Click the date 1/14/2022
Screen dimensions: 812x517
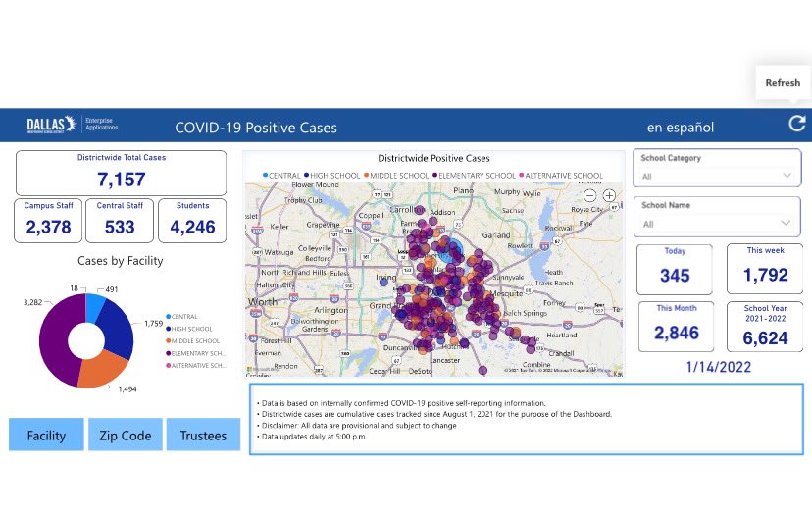tap(718, 367)
